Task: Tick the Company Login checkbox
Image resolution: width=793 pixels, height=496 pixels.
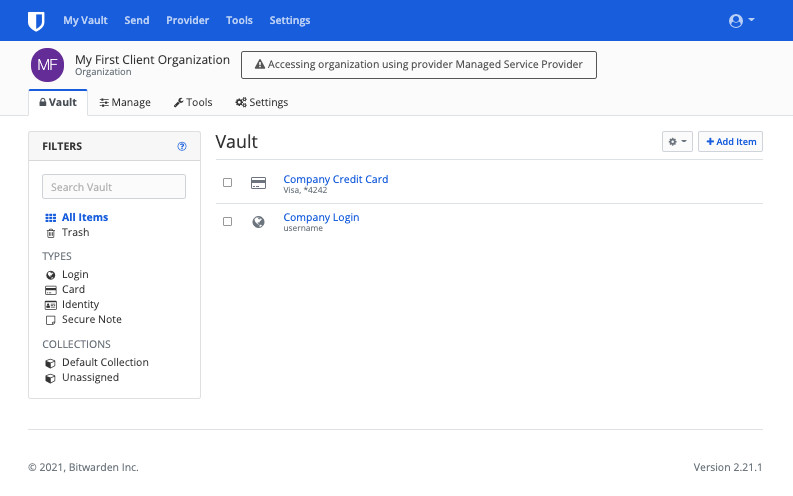Action: 227,222
